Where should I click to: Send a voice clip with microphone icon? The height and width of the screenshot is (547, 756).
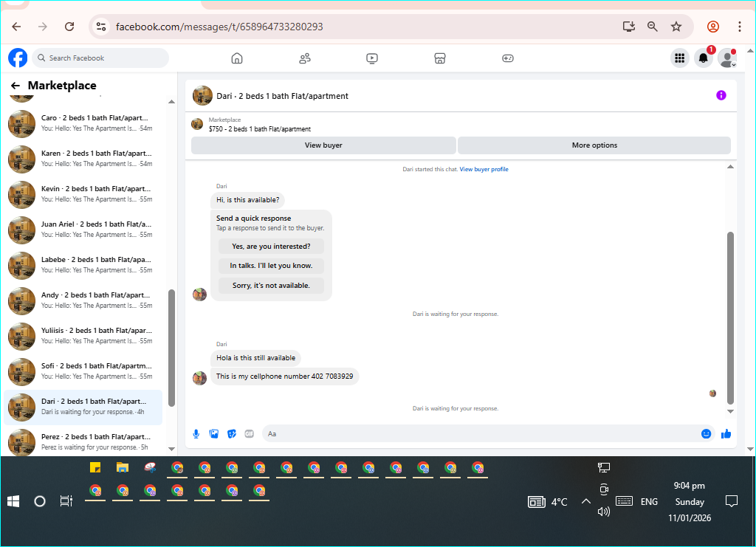point(196,434)
